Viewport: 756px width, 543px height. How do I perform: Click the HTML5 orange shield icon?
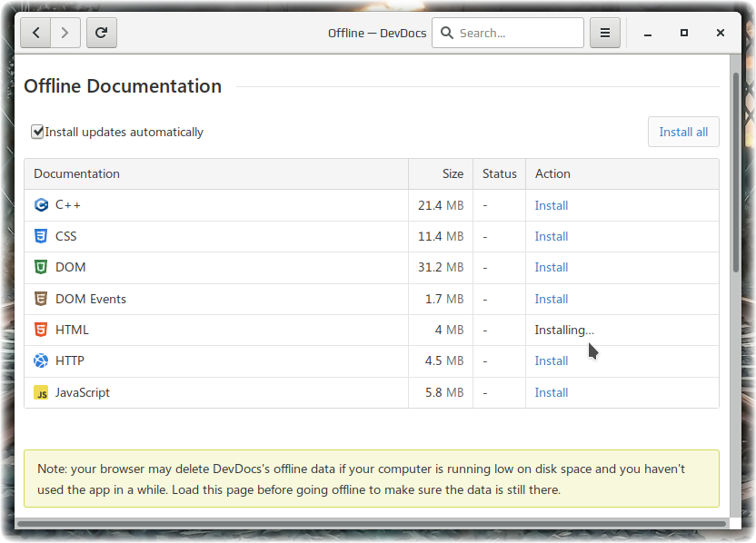[41, 330]
